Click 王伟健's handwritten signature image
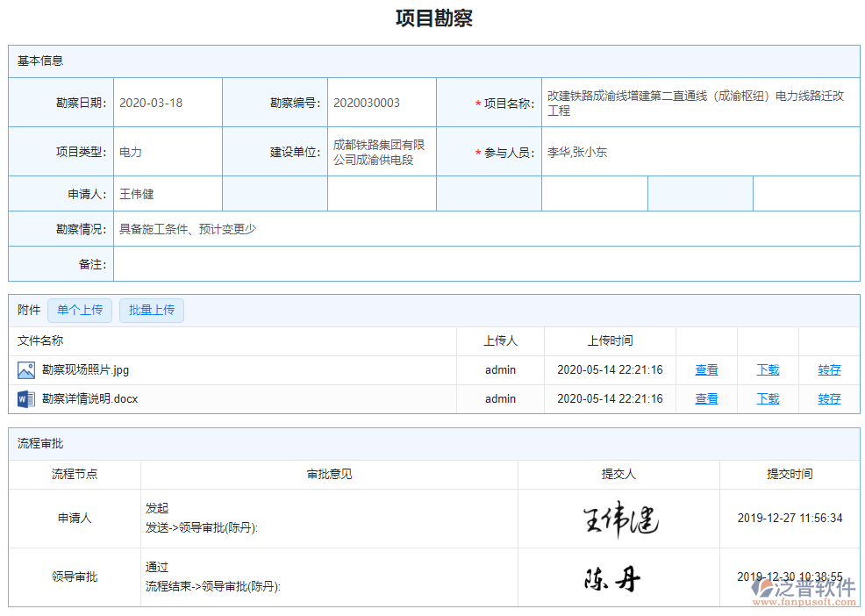Image resolution: width=865 pixels, height=616 pixels. (619, 519)
